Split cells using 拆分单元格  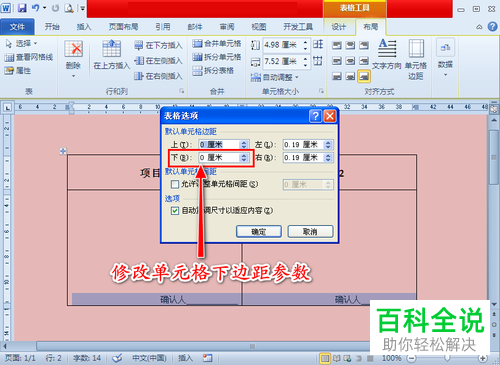(217, 57)
